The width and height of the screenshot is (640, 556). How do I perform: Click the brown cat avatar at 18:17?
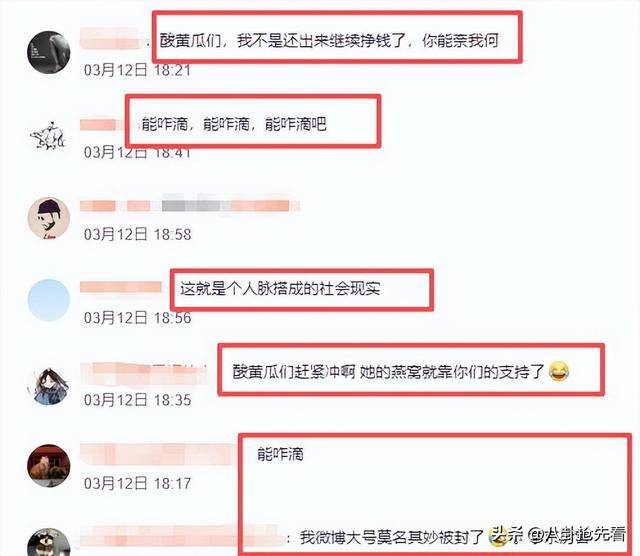pyautogui.click(x=49, y=465)
